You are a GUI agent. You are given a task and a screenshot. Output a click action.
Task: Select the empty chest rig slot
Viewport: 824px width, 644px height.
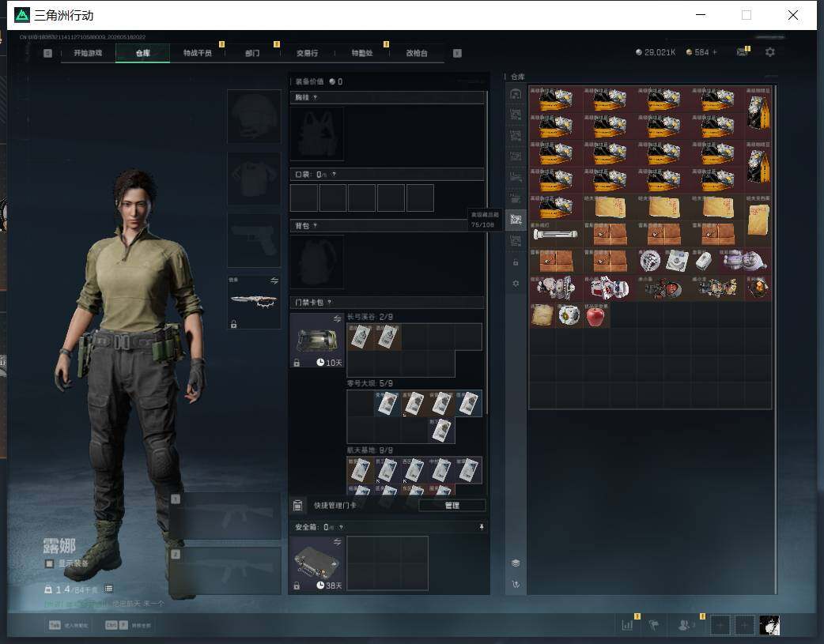(317, 134)
